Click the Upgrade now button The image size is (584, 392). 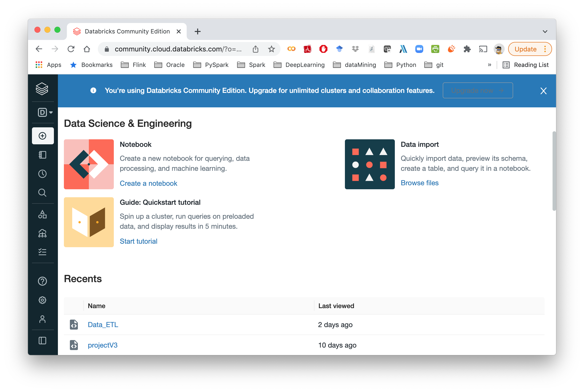pos(477,90)
